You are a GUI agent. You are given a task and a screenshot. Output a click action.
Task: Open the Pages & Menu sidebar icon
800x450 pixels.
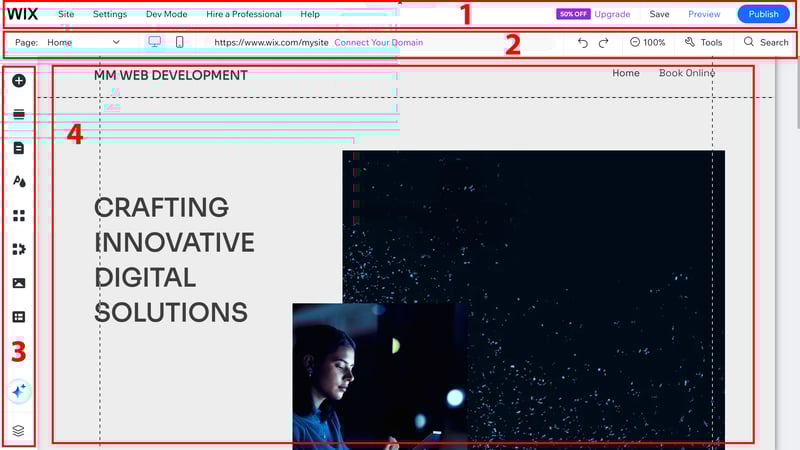click(x=19, y=148)
